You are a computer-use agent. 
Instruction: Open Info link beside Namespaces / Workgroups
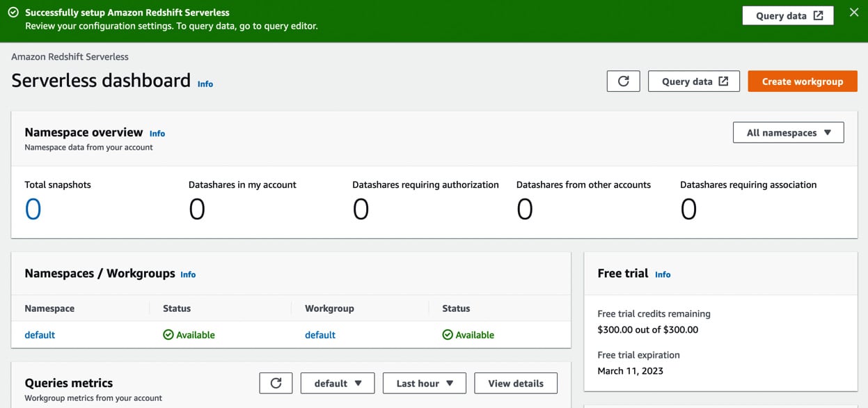tap(188, 274)
